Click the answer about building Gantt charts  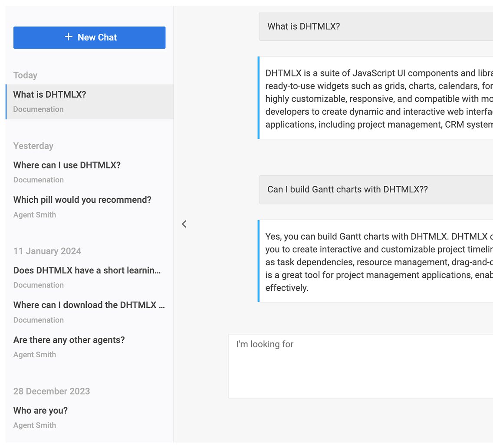coord(375,261)
